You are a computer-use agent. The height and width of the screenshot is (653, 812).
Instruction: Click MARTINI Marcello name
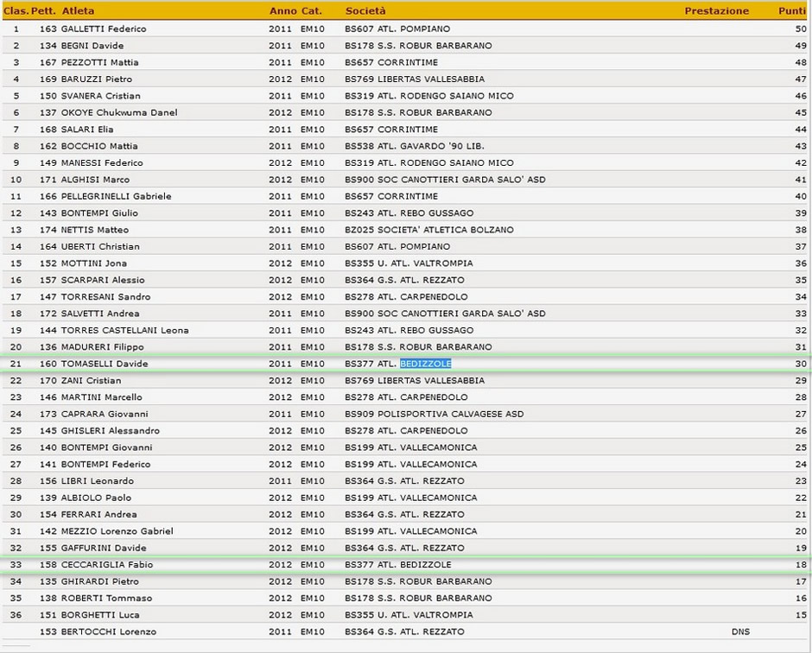coord(102,397)
